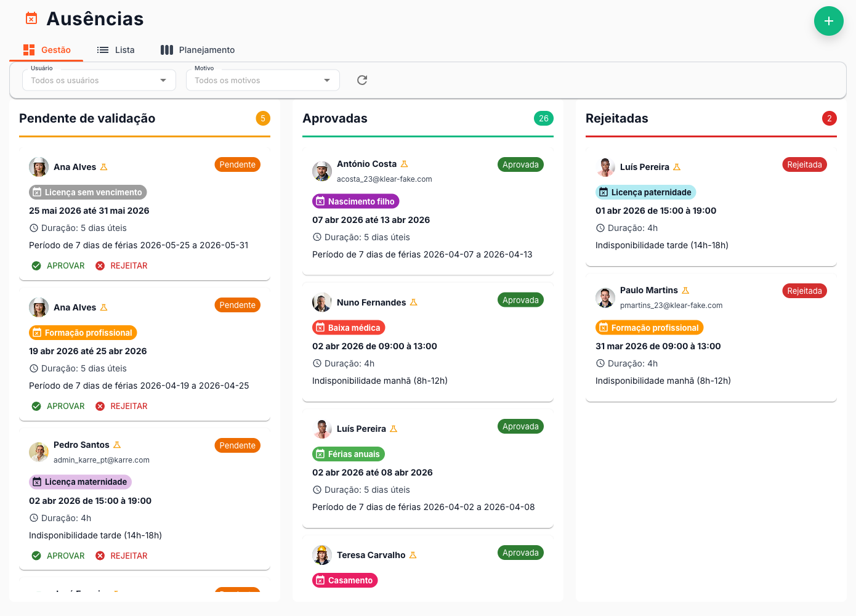Open the Planejamento tab
Screen dimensions: 856x616
coord(198,50)
